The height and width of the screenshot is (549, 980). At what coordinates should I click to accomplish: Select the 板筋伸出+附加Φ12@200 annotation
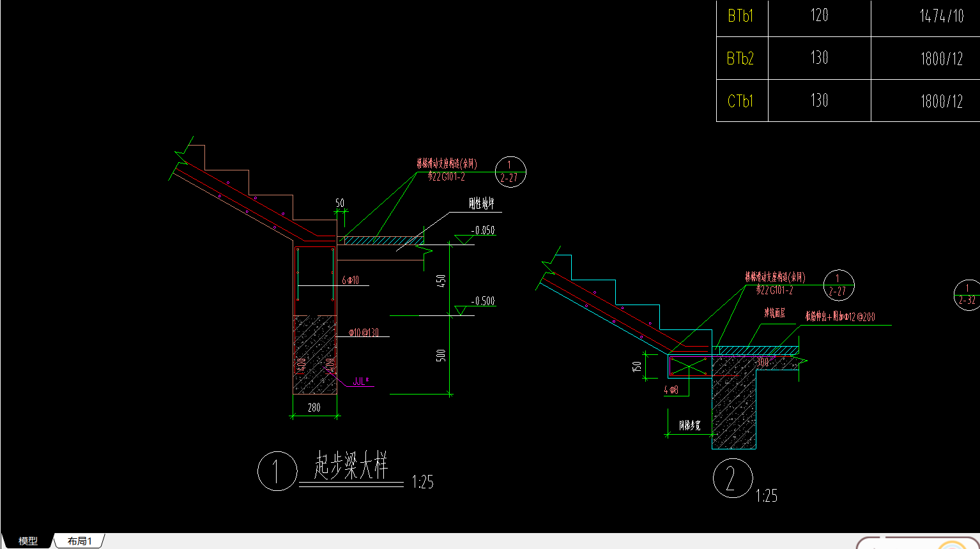[x=840, y=317]
